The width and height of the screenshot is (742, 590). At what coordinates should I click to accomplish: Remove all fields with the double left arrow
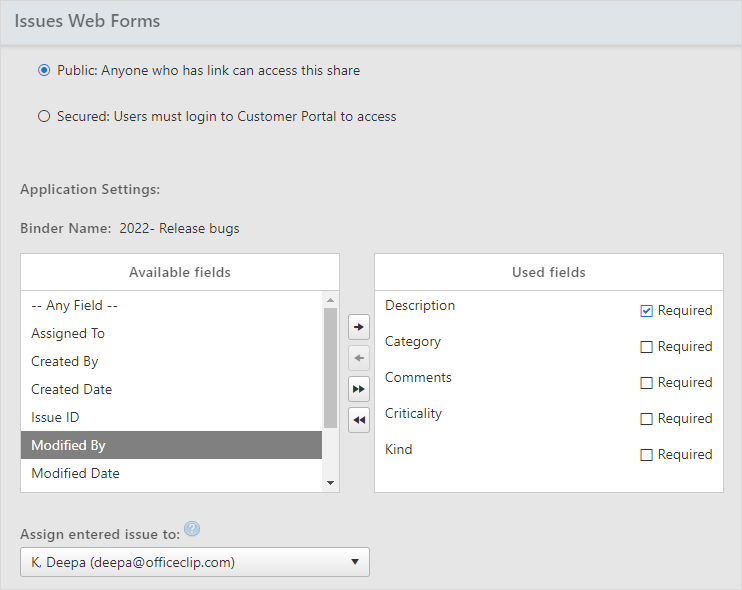(x=359, y=420)
